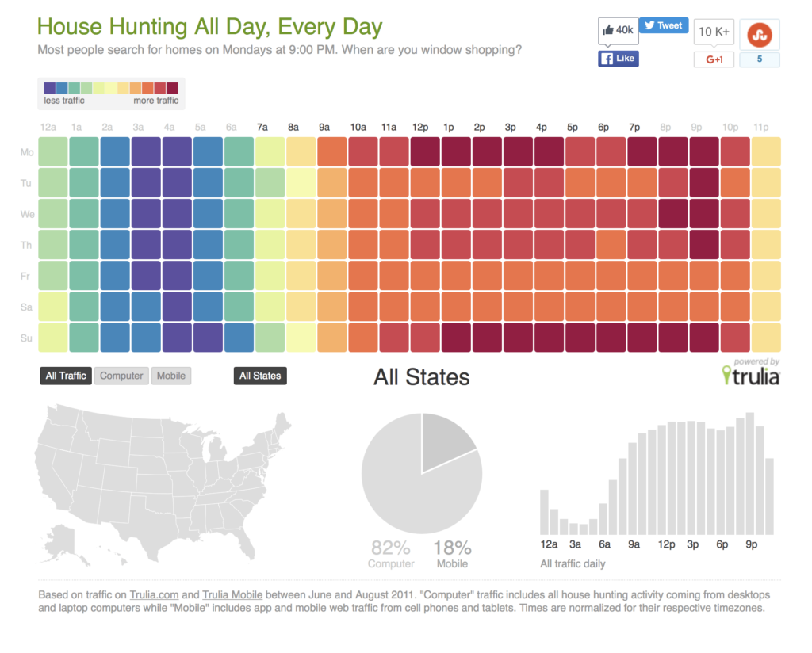Image resolution: width=812 pixels, height=653 pixels.
Task: Click the Facebook Like button
Action: tap(618, 59)
